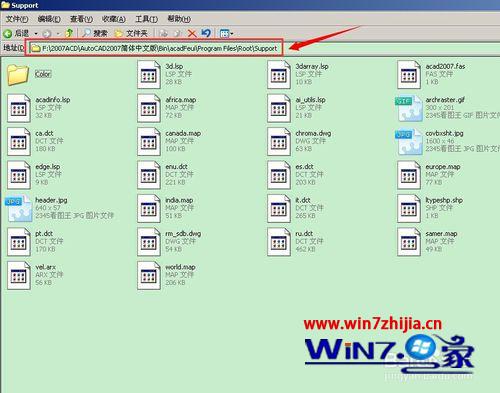This screenshot has width=500, height=393.
Task: Select the ca.dct file icon
Action: [19, 142]
